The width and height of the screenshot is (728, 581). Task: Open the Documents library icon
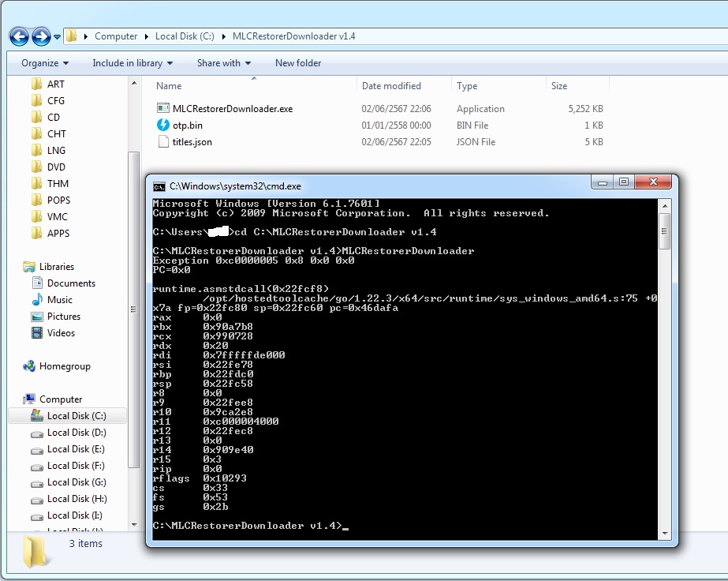(37, 283)
